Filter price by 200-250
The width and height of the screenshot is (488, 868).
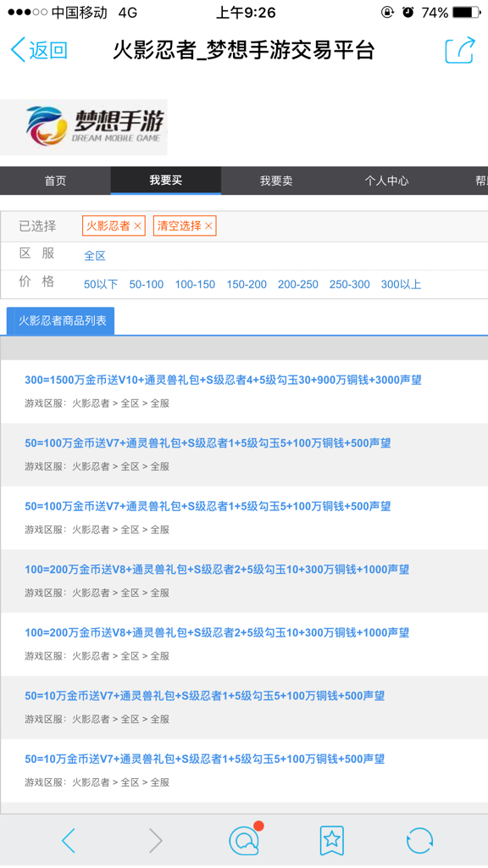(x=297, y=285)
